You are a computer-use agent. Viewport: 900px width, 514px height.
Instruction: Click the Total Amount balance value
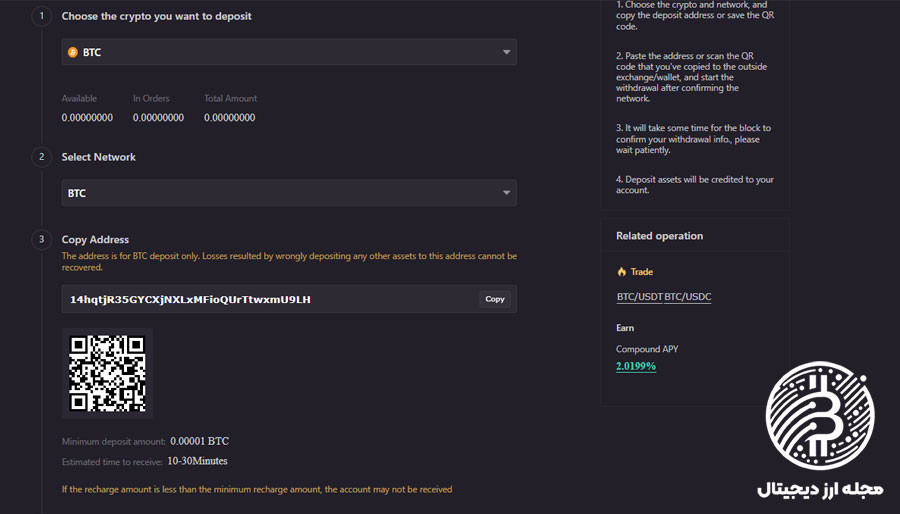229,118
